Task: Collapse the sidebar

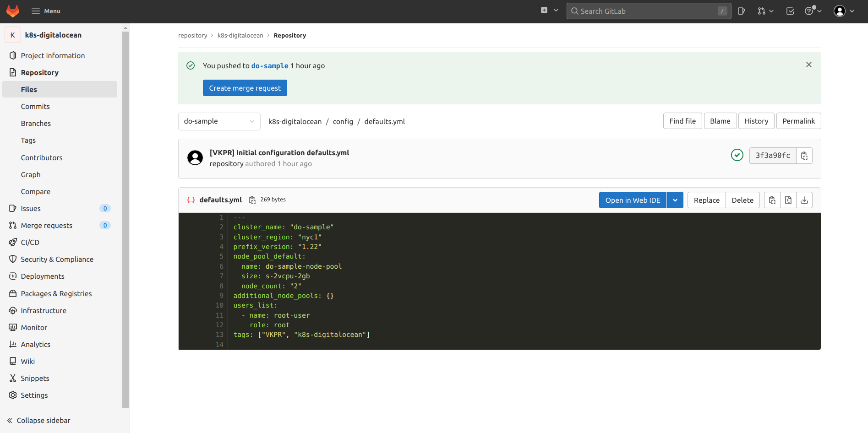Action: pos(39,420)
